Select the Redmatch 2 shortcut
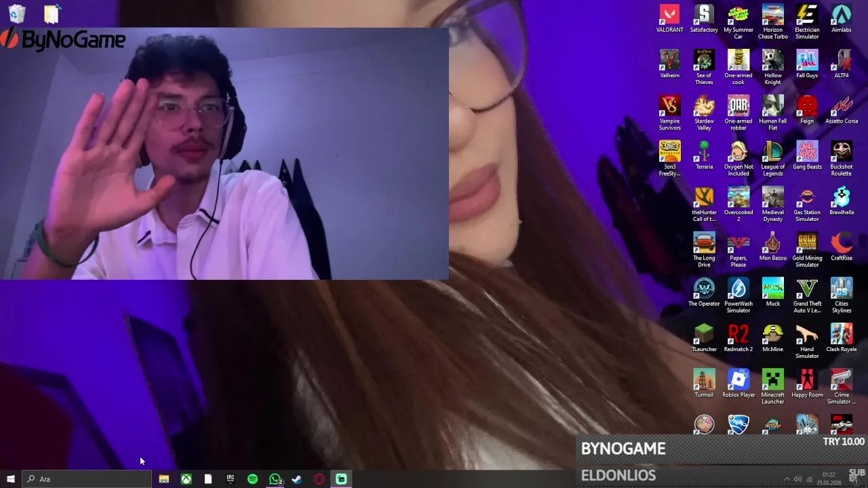The height and width of the screenshot is (488, 868). pos(738,336)
